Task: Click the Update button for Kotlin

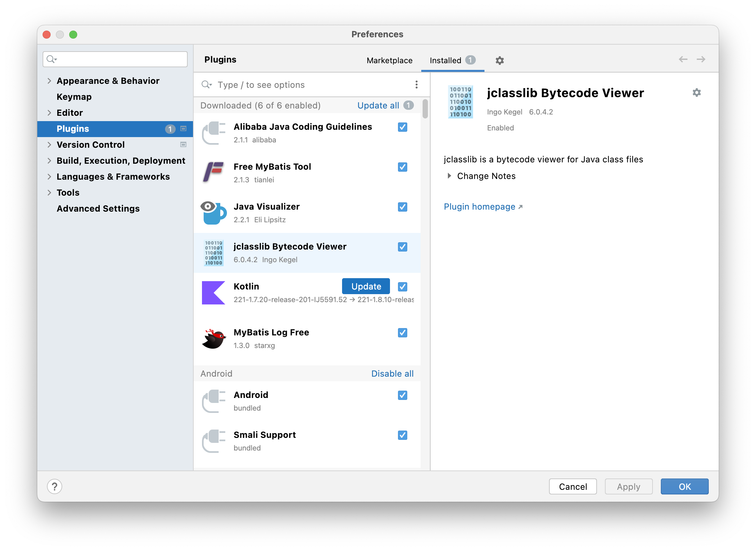Action: 366,286
